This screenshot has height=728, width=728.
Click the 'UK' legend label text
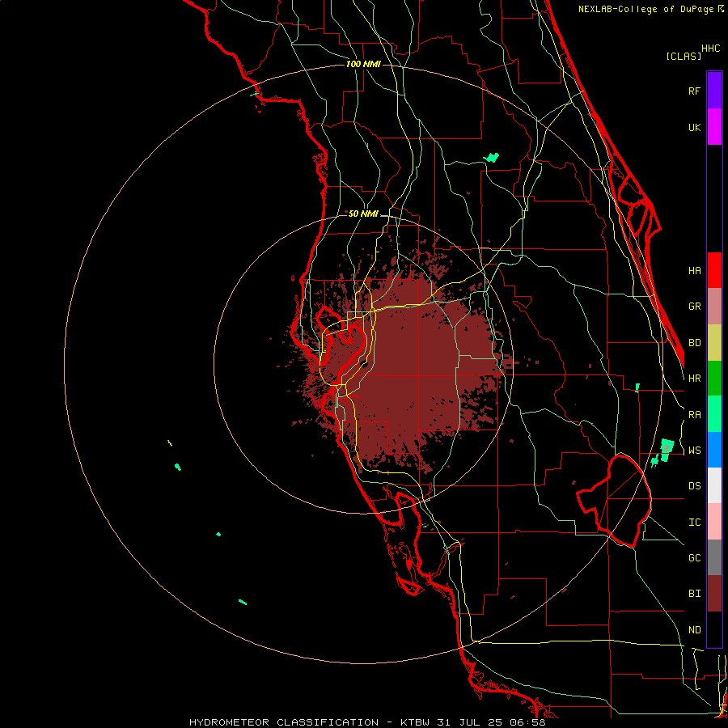click(694, 127)
